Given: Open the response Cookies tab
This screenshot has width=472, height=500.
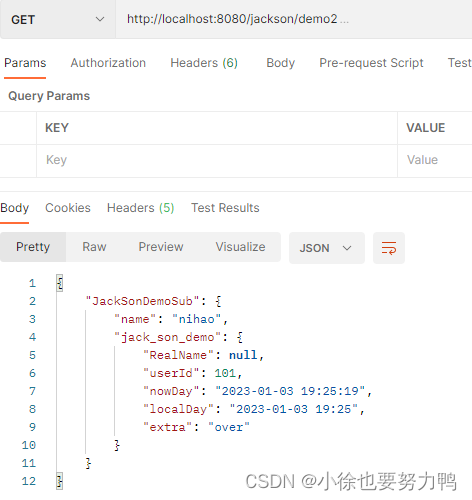Looking at the screenshot, I should [x=68, y=208].
